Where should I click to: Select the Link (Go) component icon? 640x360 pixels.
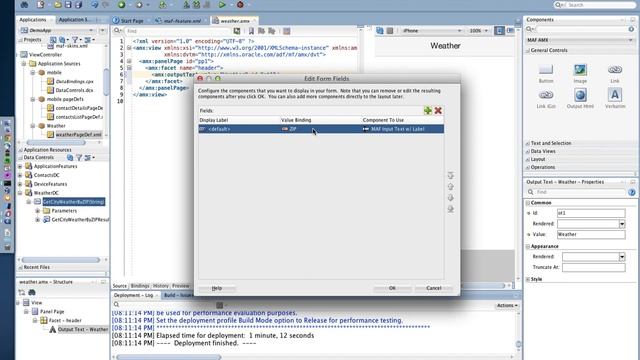coord(546,95)
